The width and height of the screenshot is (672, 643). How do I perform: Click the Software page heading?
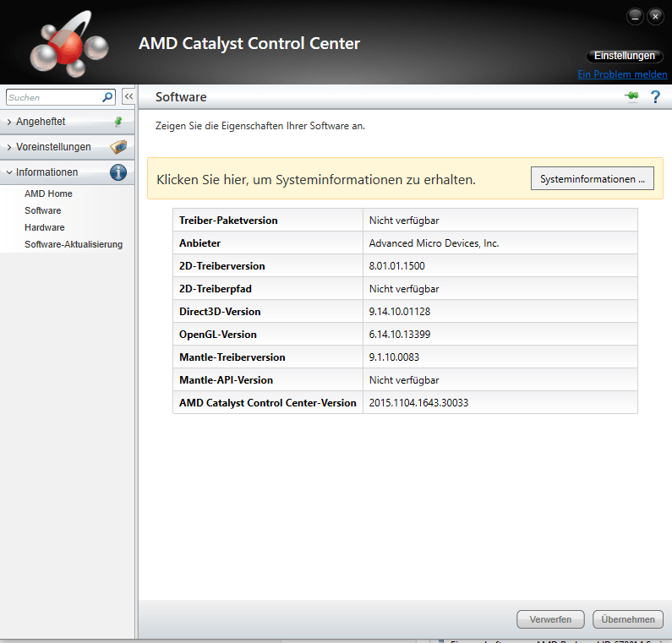point(181,97)
